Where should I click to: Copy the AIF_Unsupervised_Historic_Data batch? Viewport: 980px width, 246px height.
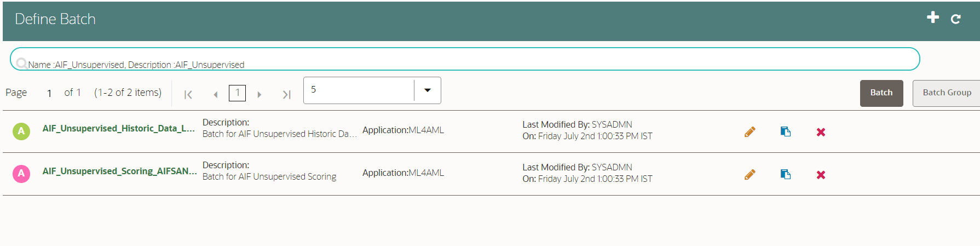pyautogui.click(x=786, y=131)
